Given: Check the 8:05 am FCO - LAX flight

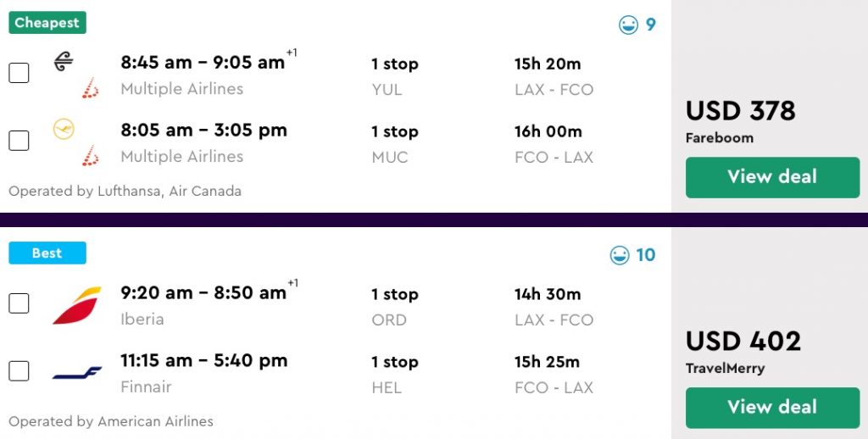Looking at the screenshot, I should 19,141.
